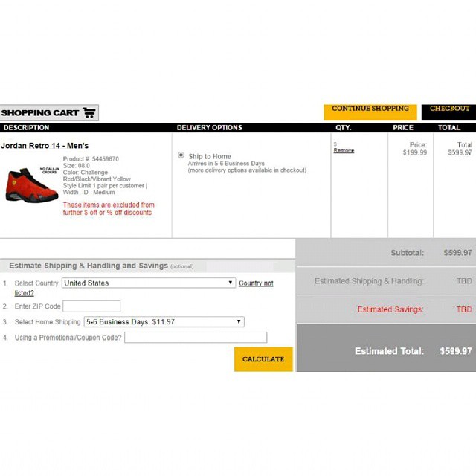This screenshot has height=476, width=476.
Task: Click the Estimated Total amount row
Action: (385, 351)
